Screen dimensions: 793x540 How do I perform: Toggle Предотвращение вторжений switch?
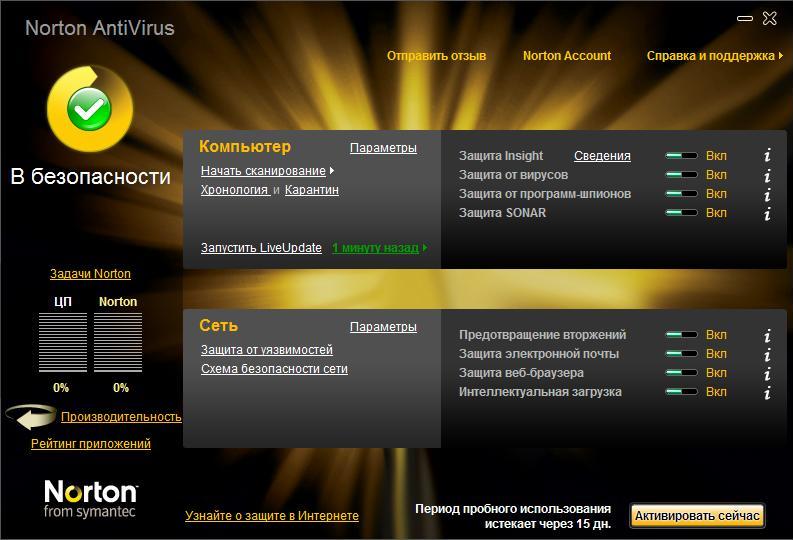pos(681,335)
